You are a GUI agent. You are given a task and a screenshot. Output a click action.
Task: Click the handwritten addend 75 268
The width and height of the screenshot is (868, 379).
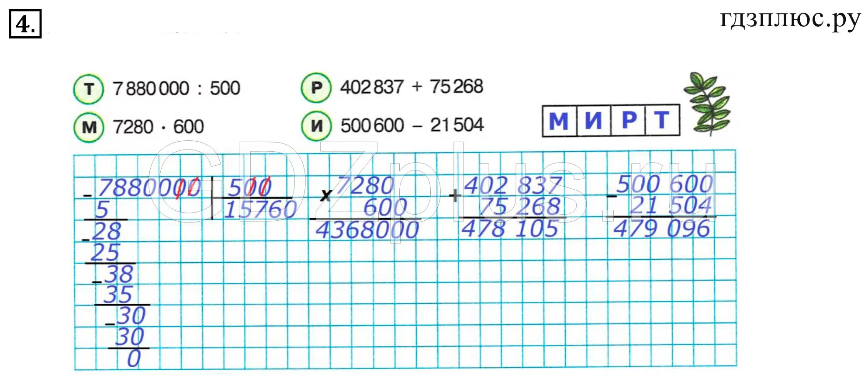[x=520, y=206]
